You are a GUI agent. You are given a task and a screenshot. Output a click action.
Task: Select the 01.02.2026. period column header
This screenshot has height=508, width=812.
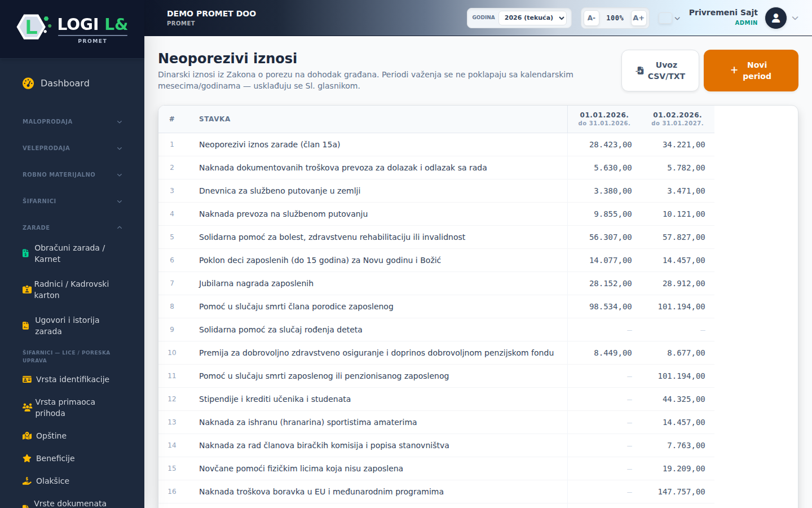pyautogui.click(x=677, y=119)
